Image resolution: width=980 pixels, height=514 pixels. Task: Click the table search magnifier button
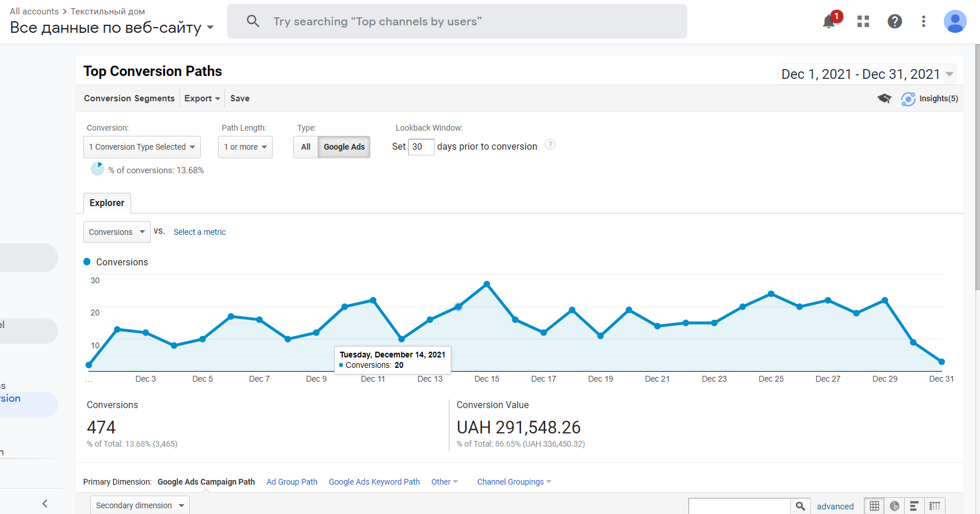pyautogui.click(x=800, y=506)
